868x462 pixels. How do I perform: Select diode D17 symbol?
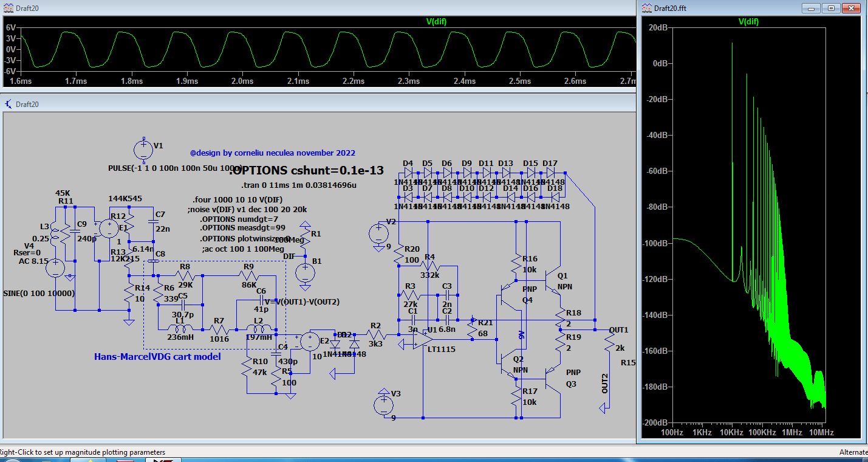(x=550, y=173)
